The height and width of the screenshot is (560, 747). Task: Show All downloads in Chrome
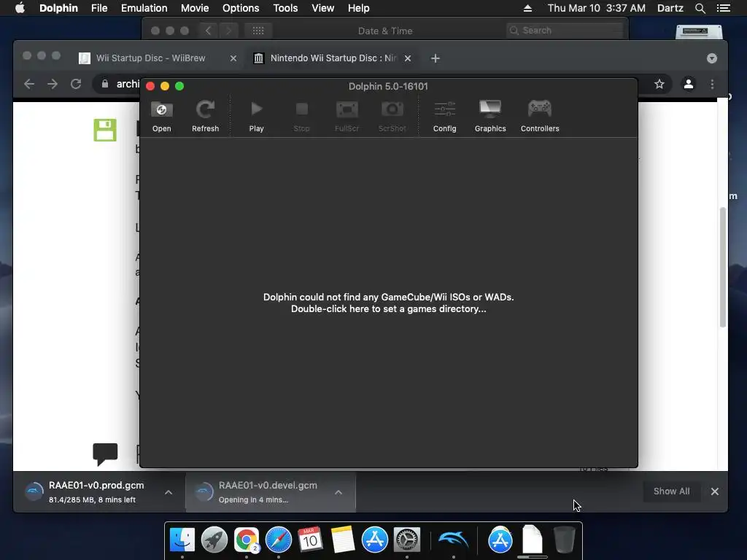671,491
